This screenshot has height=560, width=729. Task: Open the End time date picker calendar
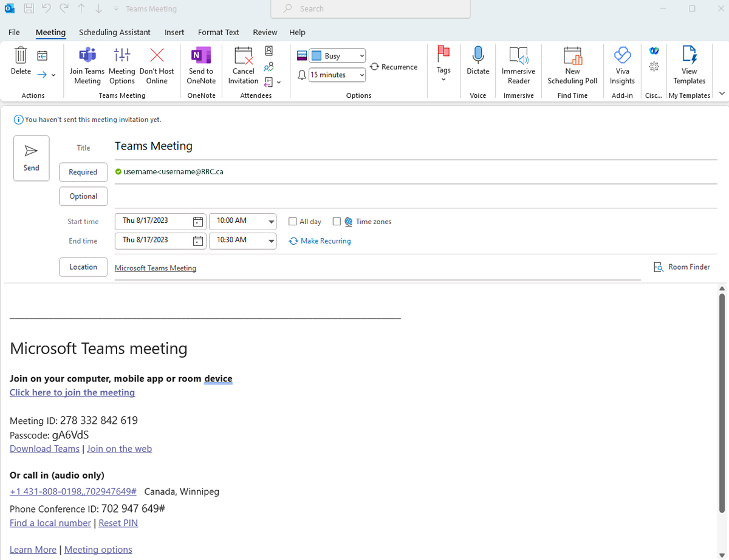[x=198, y=241]
